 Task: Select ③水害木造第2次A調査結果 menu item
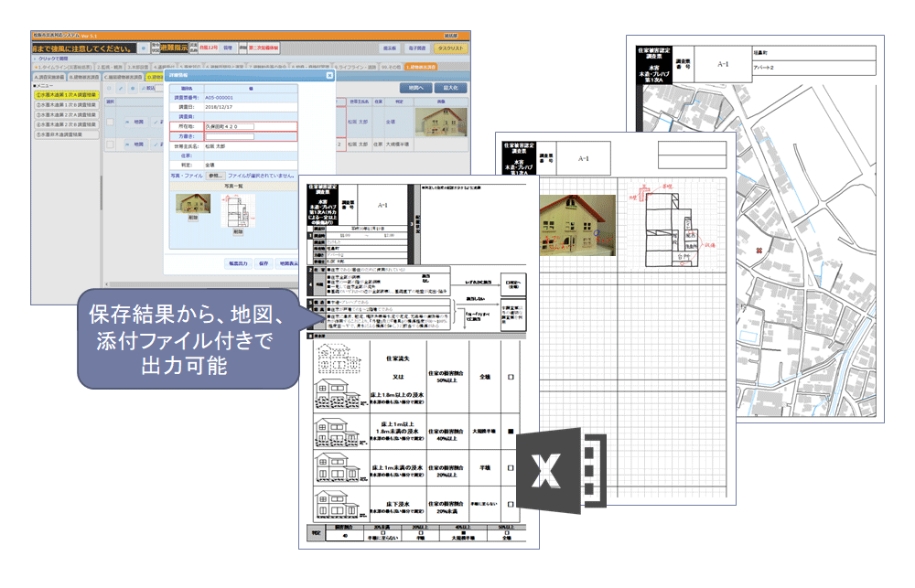(x=66, y=115)
